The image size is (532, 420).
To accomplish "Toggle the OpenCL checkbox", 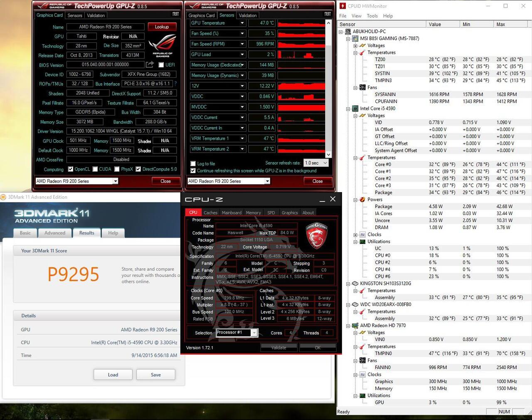I will (71, 169).
